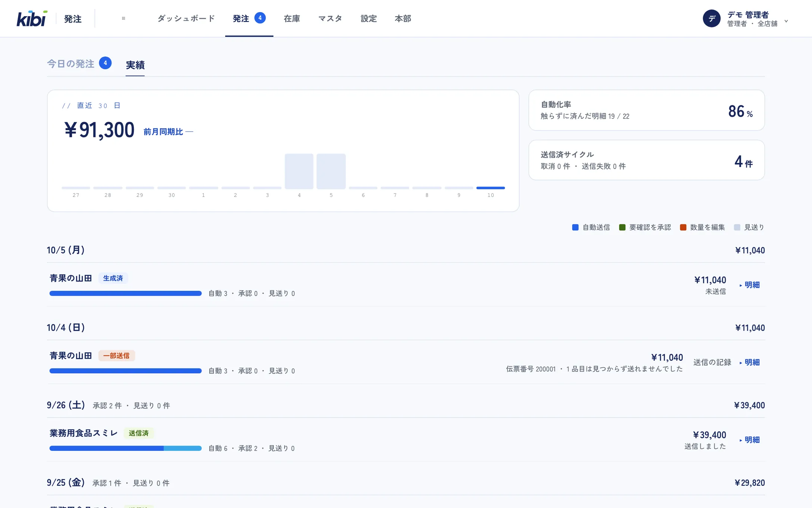Go to the 在庫 menu
The width and height of the screenshot is (812, 508).
292,18
